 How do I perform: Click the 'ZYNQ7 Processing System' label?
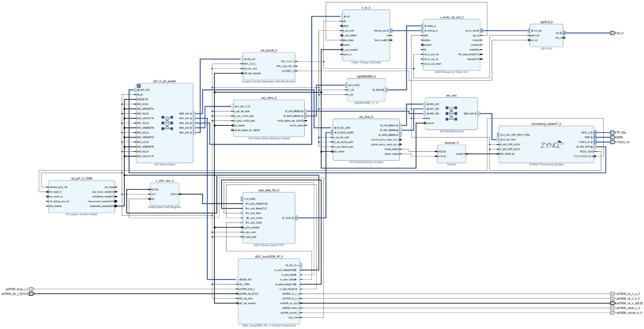coord(546,165)
